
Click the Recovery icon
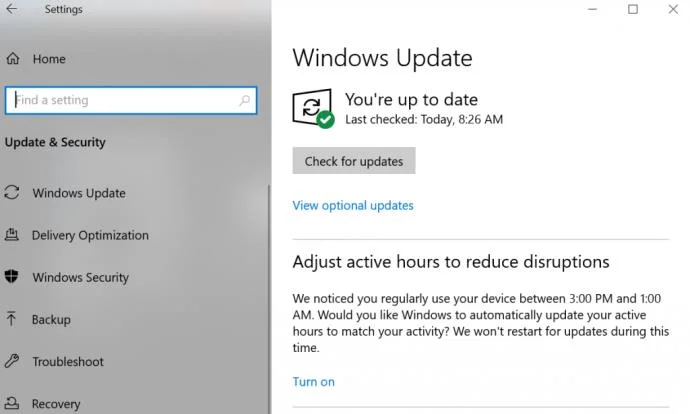click(12, 403)
